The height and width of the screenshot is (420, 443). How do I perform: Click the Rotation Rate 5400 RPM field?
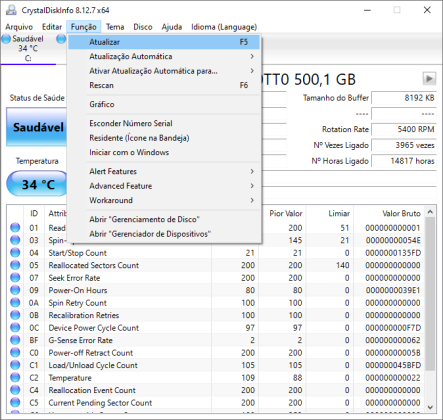click(404, 129)
